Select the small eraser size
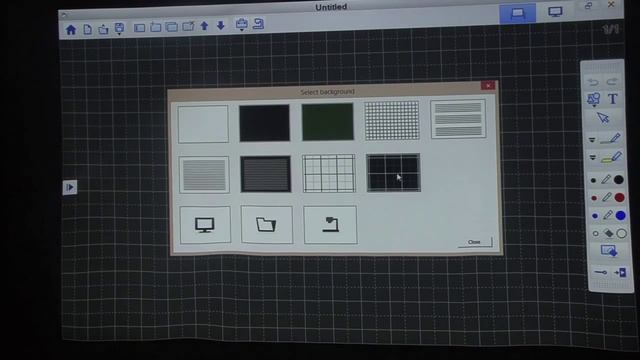Viewport: 640px width, 360px height. click(x=596, y=234)
